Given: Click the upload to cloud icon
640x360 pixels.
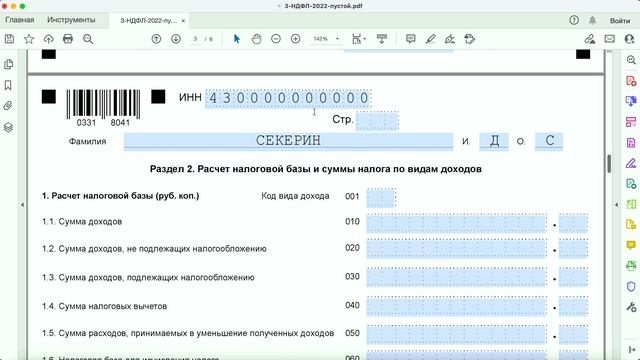Looking at the screenshot, I should [x=49, y=39].
